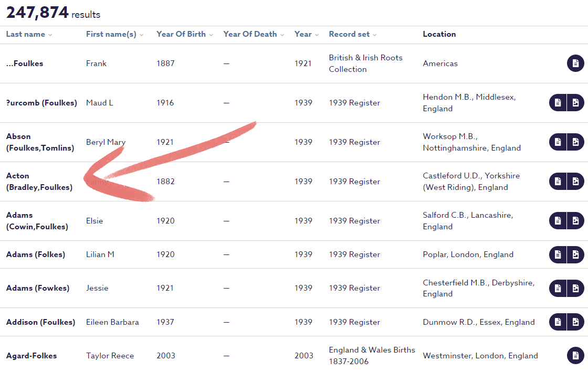Open the ...Foulkes last name link
The height and width of the screenshot is (372, 588).
pyautogui.click(x=25, y=63)
